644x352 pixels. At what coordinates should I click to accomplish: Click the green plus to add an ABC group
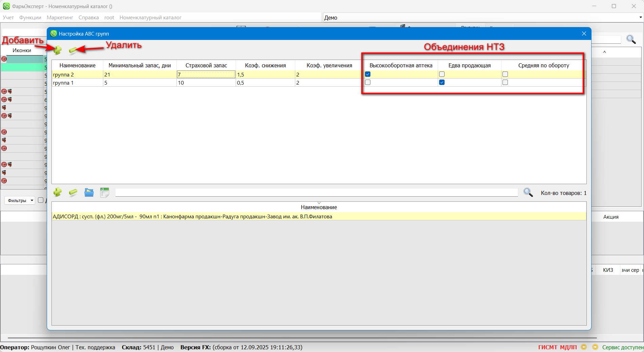tap(58, 50)
